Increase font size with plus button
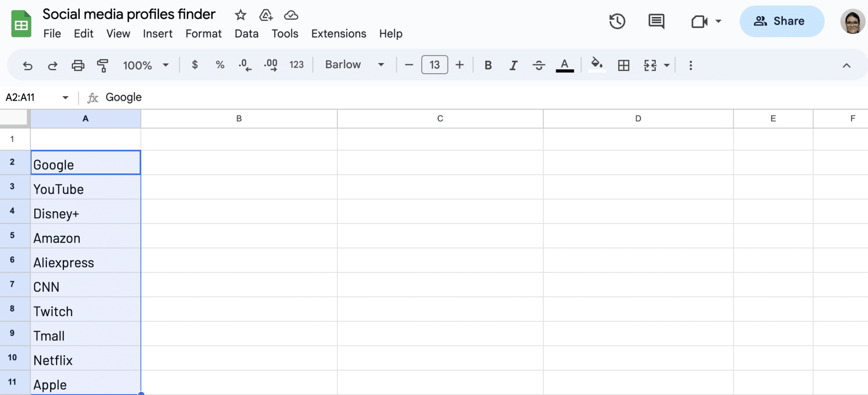This screenshot has height=395, width=868. 459,65
